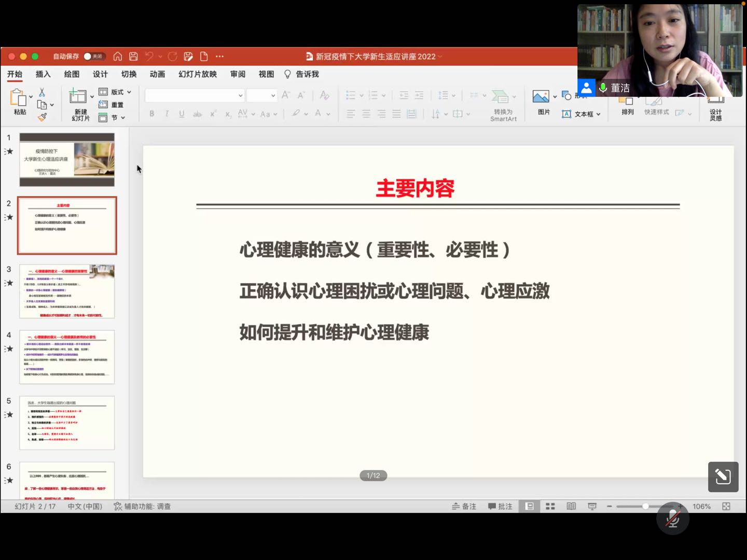Open the 文本框 text box dropdown
Viewport: 747px width, 560px height.
tap(582, 114)
